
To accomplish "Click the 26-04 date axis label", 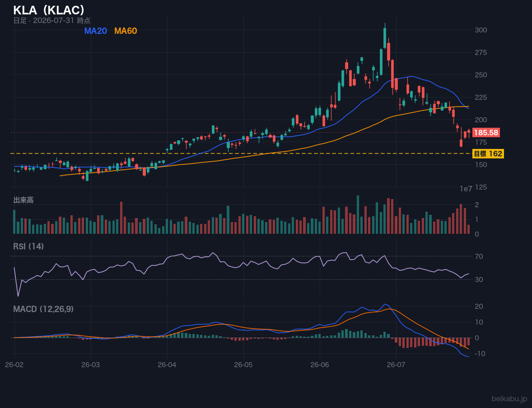I will click(x=167, y=365).
